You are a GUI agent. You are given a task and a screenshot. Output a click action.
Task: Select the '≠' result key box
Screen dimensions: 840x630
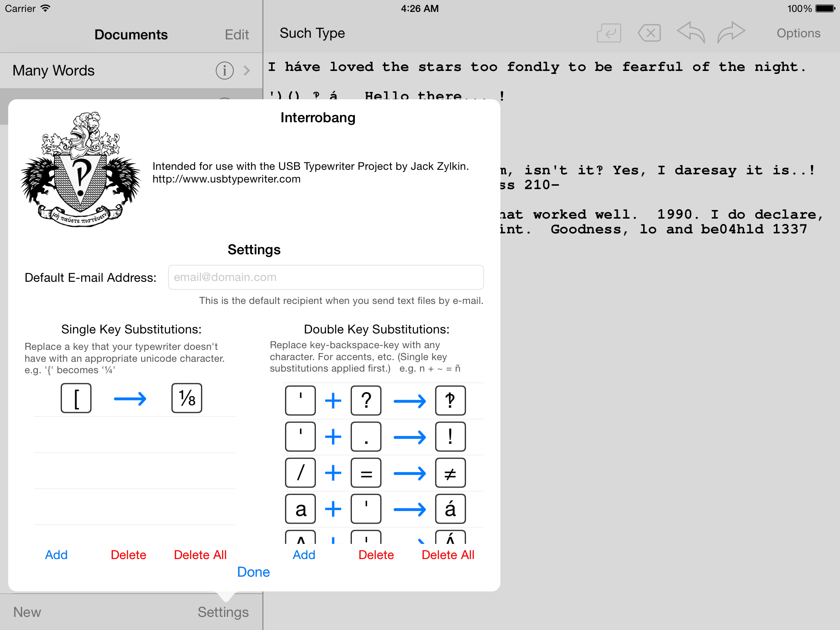pyautogui.click(x=450, y=473)
